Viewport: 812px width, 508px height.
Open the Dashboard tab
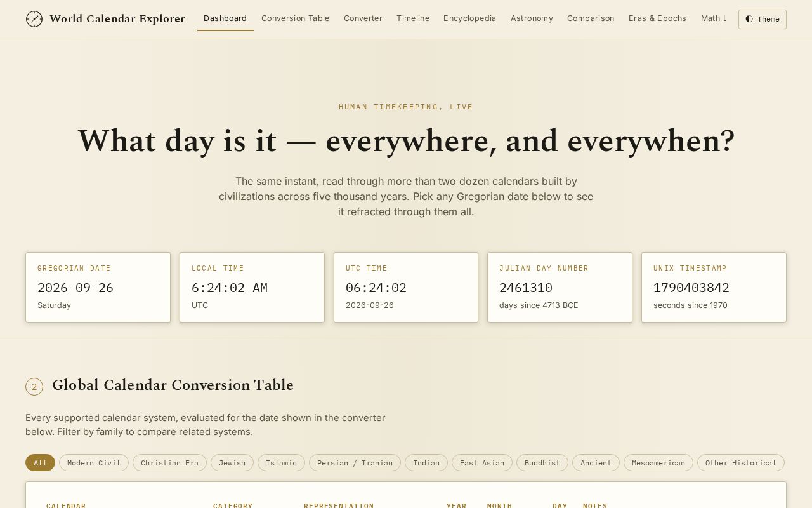tap(225, 18)
